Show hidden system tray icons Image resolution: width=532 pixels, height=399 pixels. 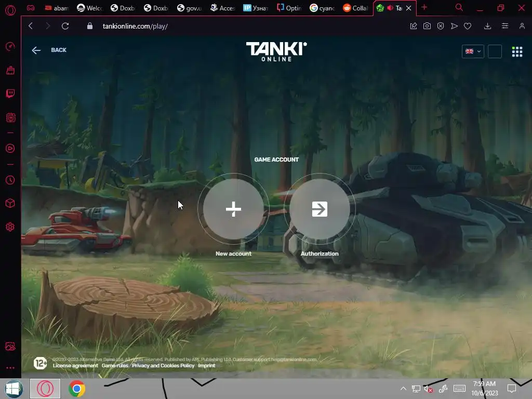[x=403, y=389]
